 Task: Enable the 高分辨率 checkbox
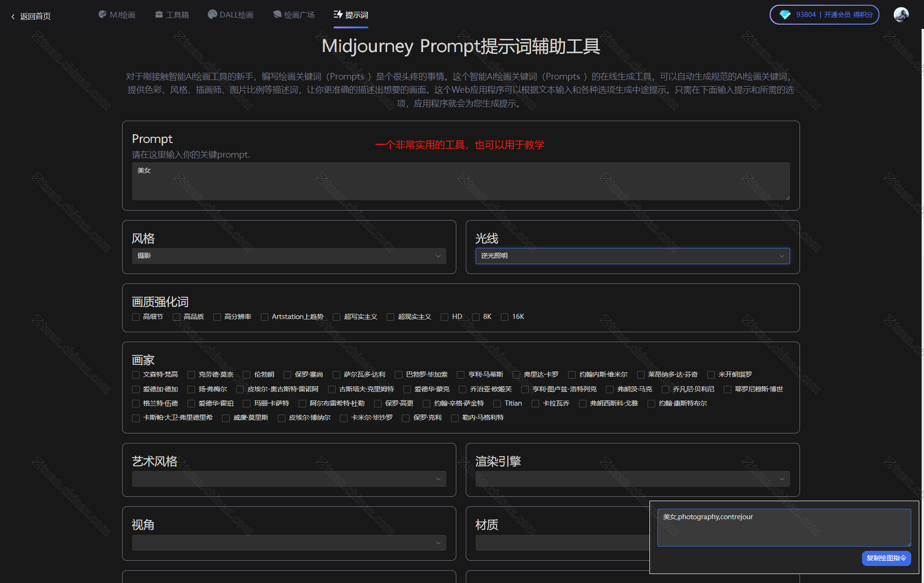tap(217, 317)
